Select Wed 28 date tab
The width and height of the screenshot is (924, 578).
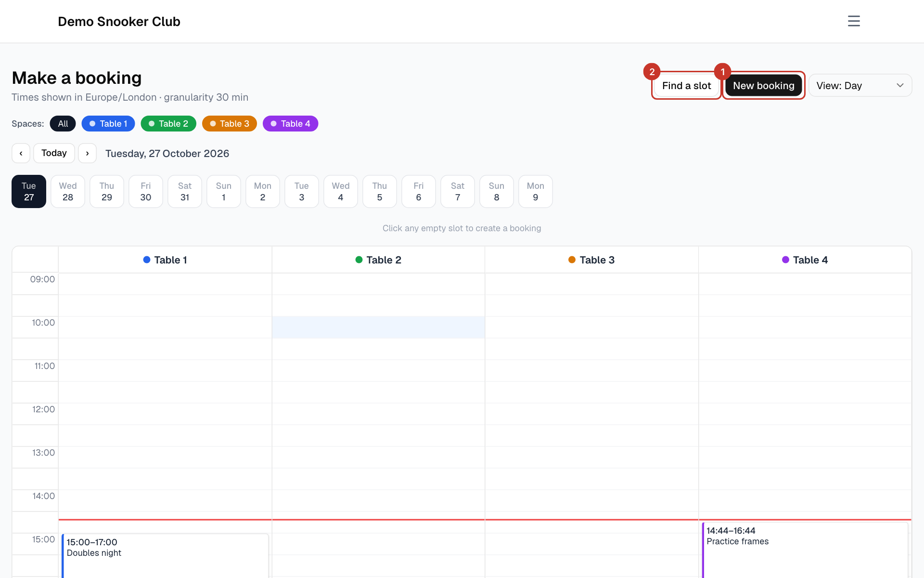pos(68,192)
